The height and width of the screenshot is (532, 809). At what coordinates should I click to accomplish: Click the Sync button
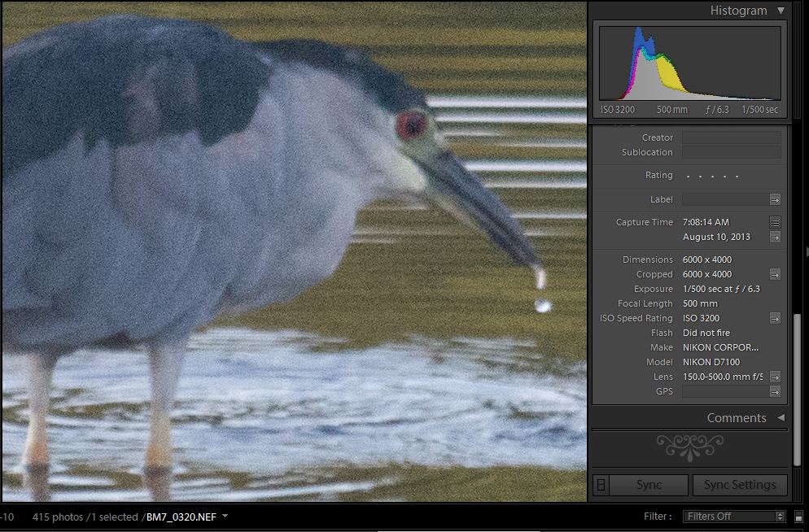click(649, 485)
